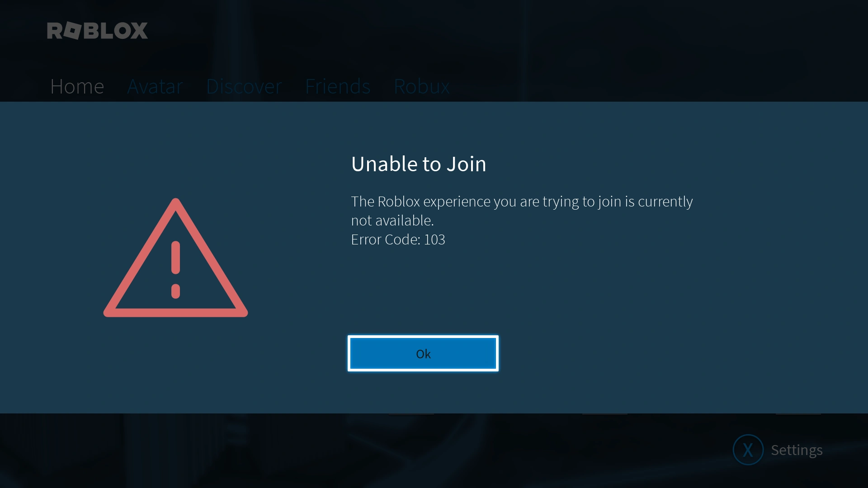Dismiss the error with the Ok button
The width and height of the screenshot is (868, 488).
(x=423, y=353)
